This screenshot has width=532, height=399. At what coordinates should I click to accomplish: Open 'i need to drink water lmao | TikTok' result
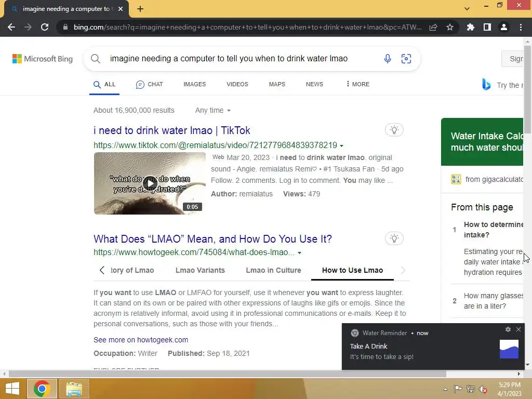[x=171, y=130]
